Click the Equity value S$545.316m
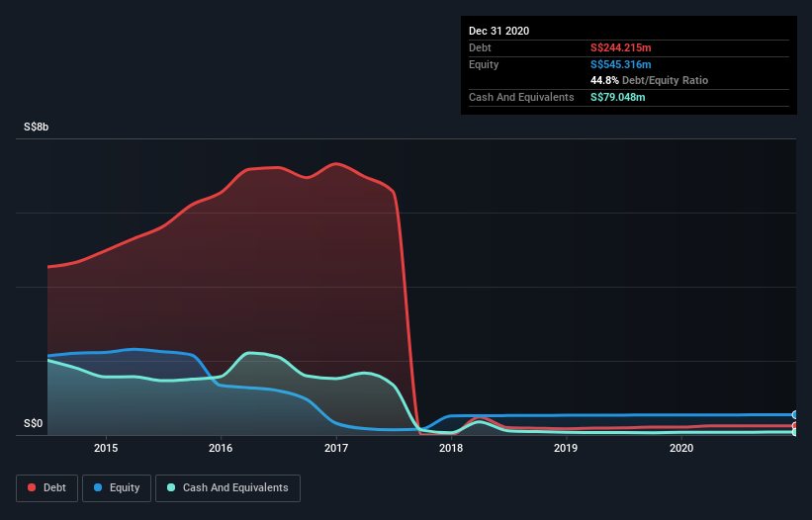Image resolution: width=812 pixels, height=520 pixels. pyautogui.click(x=621, y=64)
